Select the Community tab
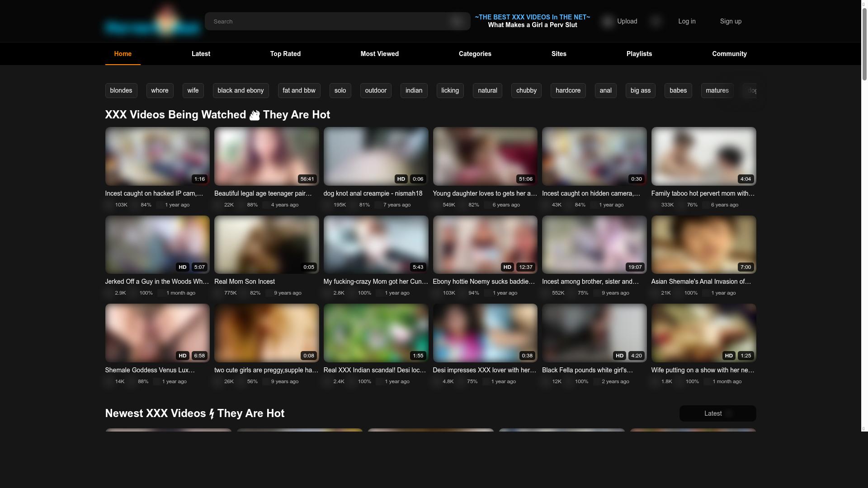The height and width of the screenshot is (488, 868). coord(729,54)
